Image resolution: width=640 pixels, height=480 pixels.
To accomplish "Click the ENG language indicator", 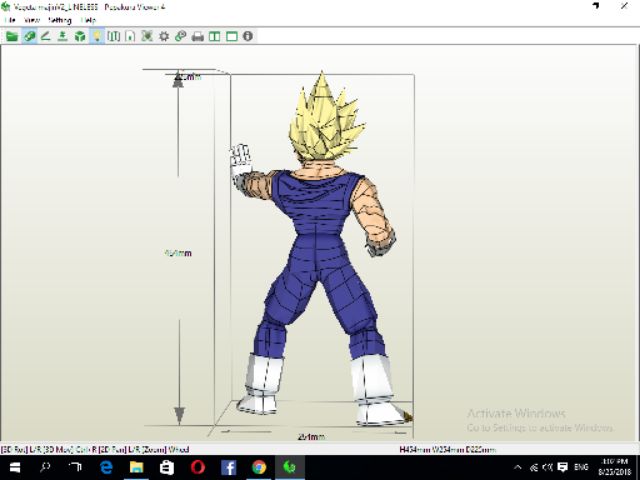I will pos(581,467).
